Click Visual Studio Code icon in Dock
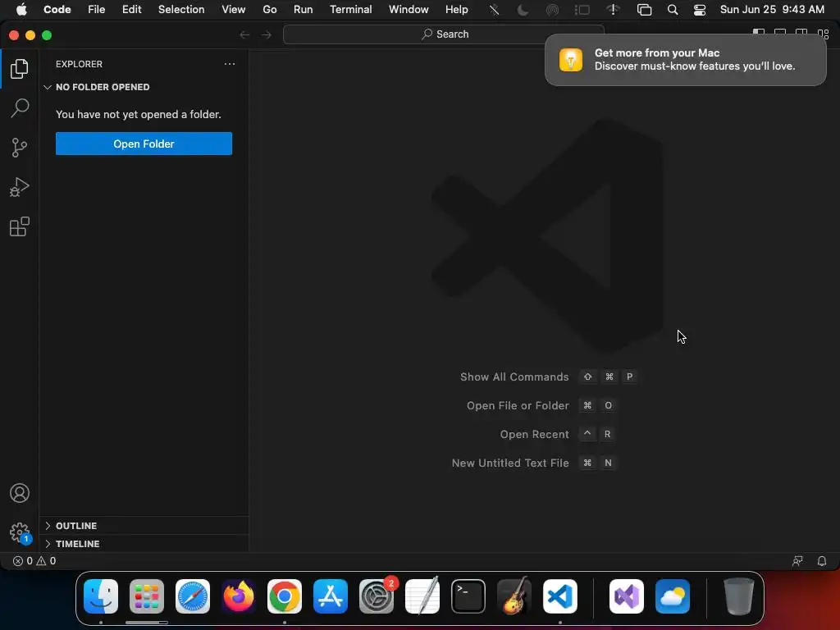 coord(560,596)
